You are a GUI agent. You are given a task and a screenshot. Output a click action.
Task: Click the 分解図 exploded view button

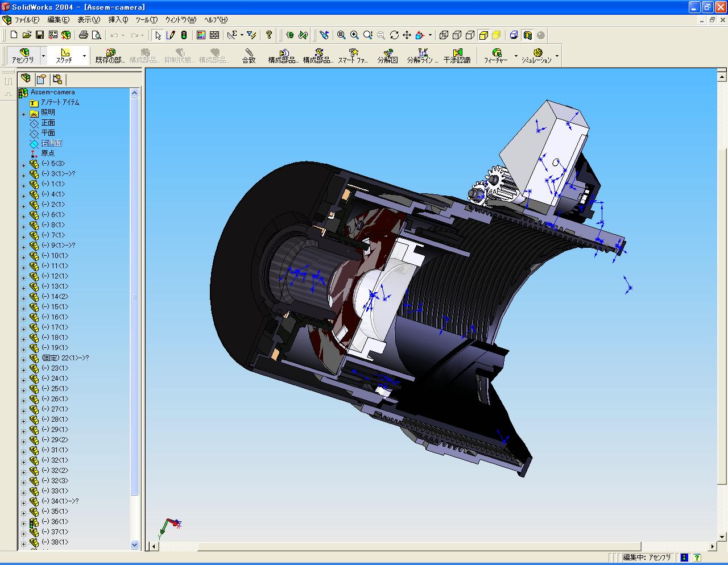pyautogui.click(x=388, y=56)
